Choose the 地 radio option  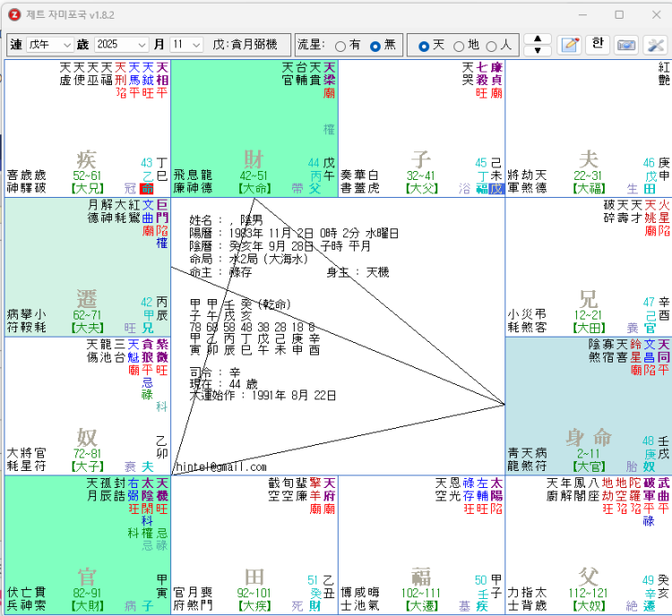[459, 46]
